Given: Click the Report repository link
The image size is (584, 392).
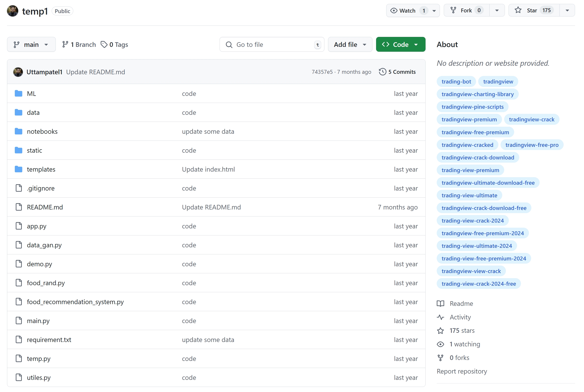Looking at the screenshot, I should tap(462, 371).
